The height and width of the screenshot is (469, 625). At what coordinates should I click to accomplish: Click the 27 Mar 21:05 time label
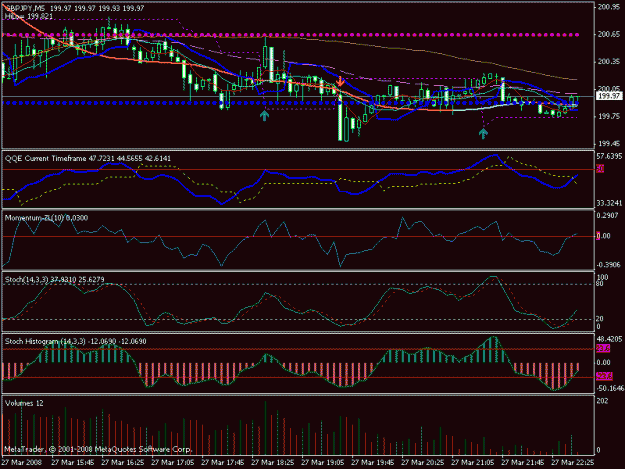(473, 462)
